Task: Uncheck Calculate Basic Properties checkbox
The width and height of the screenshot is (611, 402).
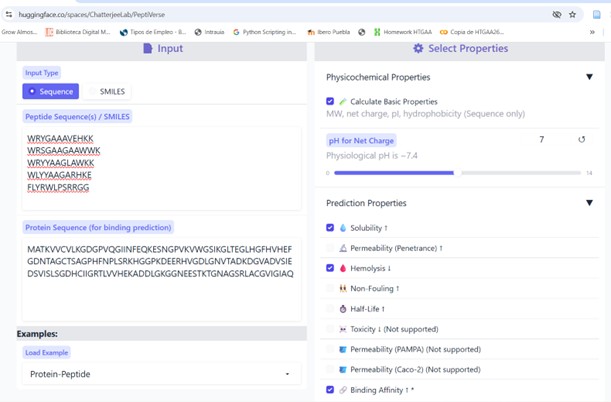Action: (x=331, y=102)
